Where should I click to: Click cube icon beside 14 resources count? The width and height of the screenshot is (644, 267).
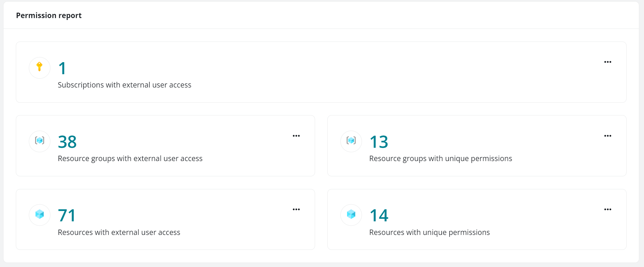pyautogui.click(x=351, y=215)
